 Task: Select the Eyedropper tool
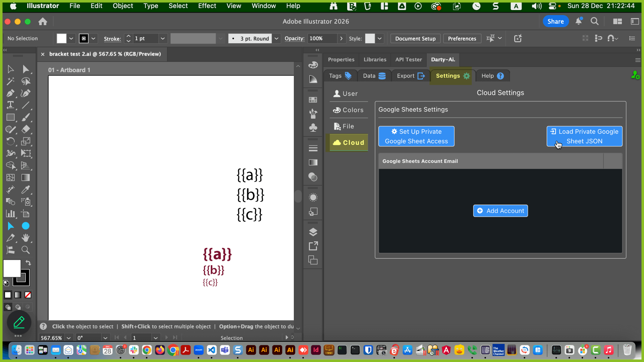coord(25,190)
